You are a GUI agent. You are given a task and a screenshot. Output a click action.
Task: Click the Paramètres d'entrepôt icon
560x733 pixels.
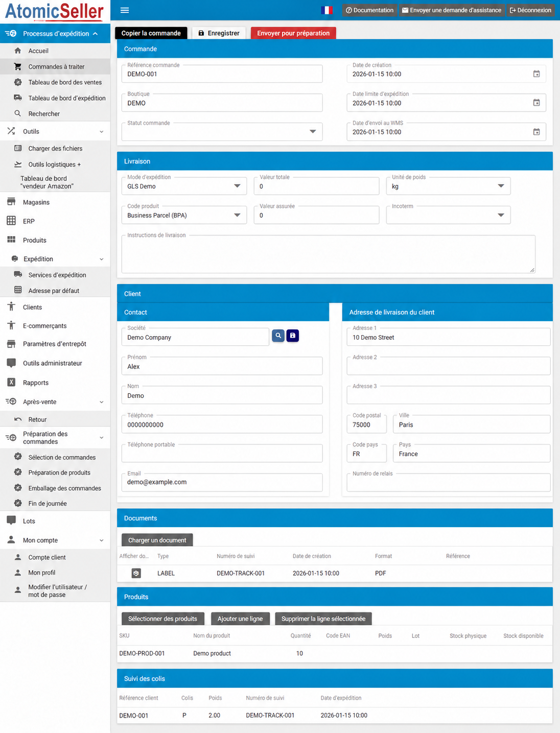point(11,344)
